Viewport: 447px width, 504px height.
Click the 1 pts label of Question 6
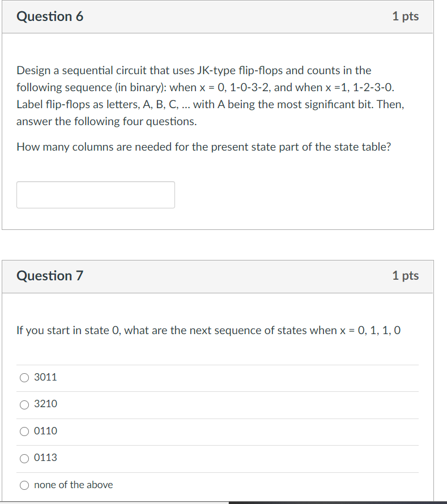click(x=405, y=16)
